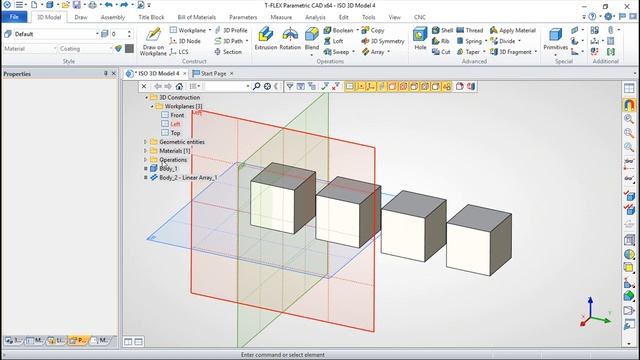Close the ISO 3D Model 4 tab

pos(184,73)
